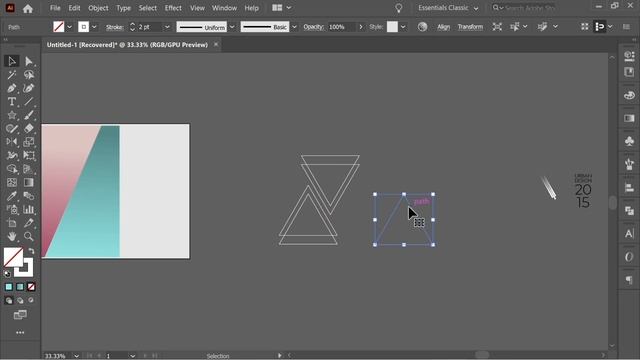
Task: Reset to default fill and stroke
Action: click(x=7, y=273)
